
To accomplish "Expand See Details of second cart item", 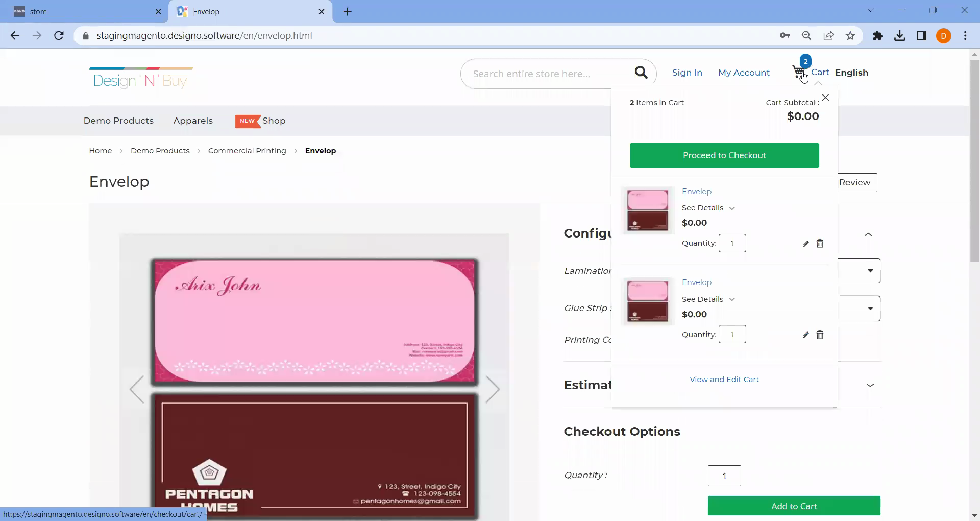I will (x=708, y=299).
